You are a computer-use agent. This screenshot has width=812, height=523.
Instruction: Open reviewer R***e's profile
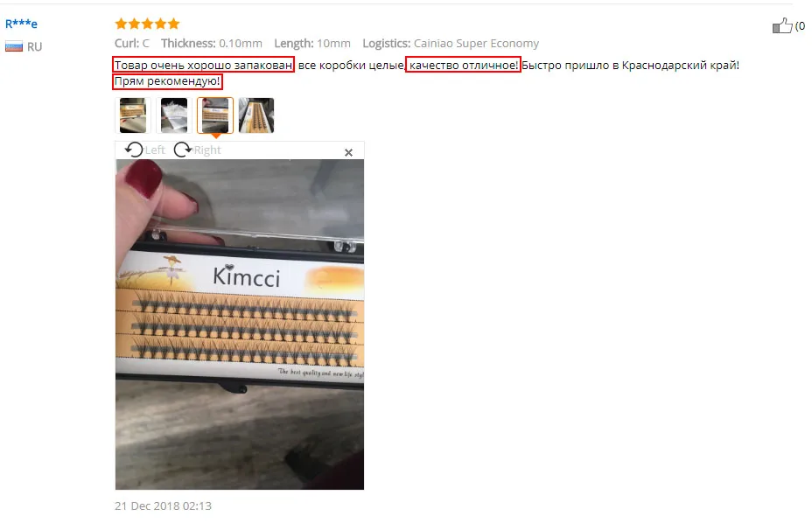tap(21, 24)
